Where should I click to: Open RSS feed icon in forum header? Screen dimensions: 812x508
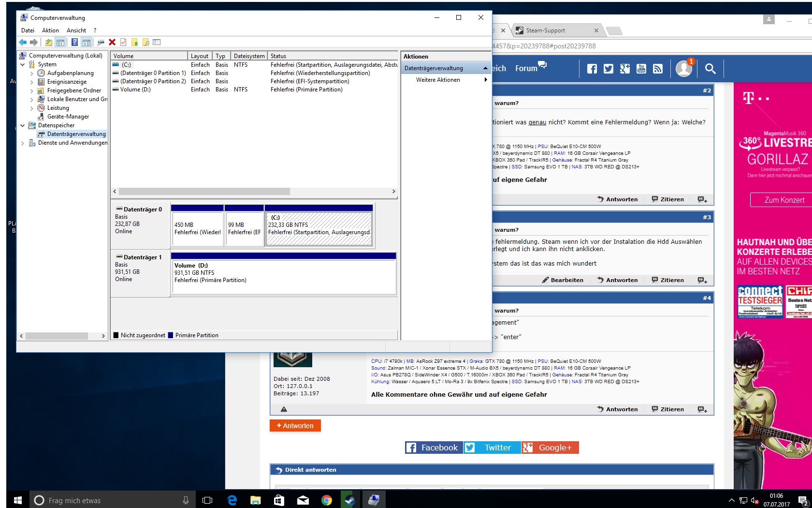pos(658,69)
